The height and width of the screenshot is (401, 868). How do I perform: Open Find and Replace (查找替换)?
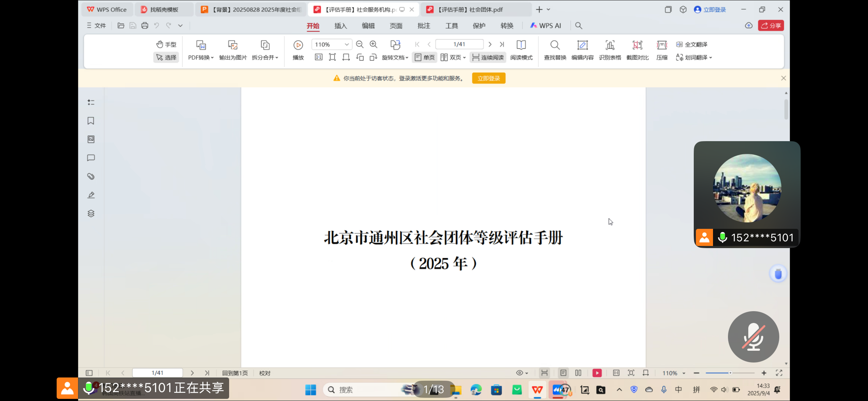pyautogui.click(x=555, y=50)
